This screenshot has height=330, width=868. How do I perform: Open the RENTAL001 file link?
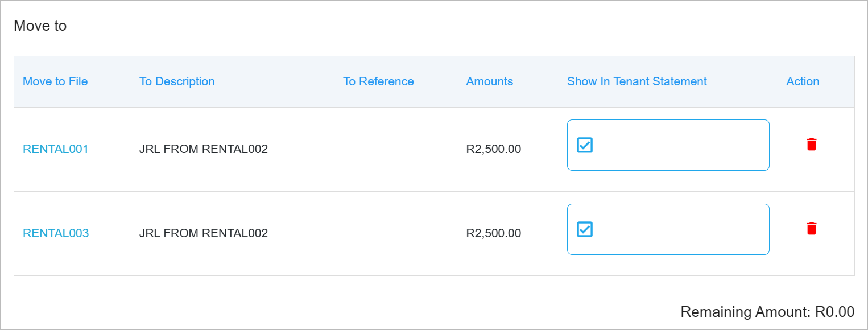(56, 149)
